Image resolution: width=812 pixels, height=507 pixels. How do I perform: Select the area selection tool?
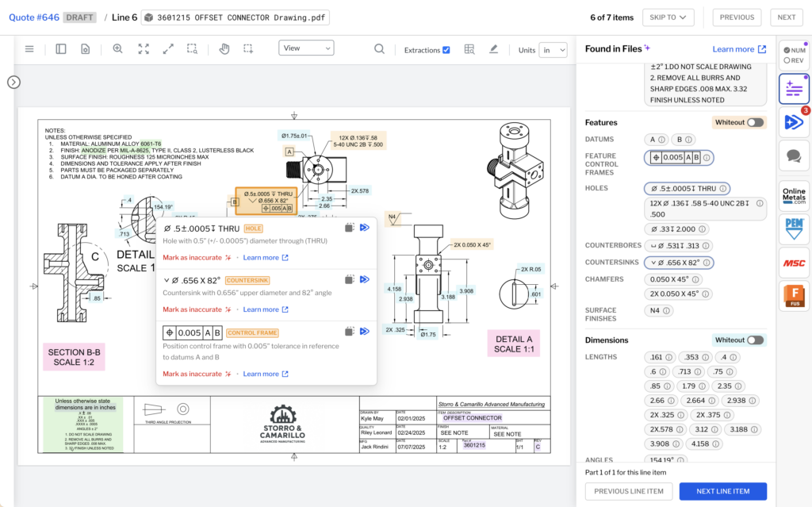pos(248,49)
